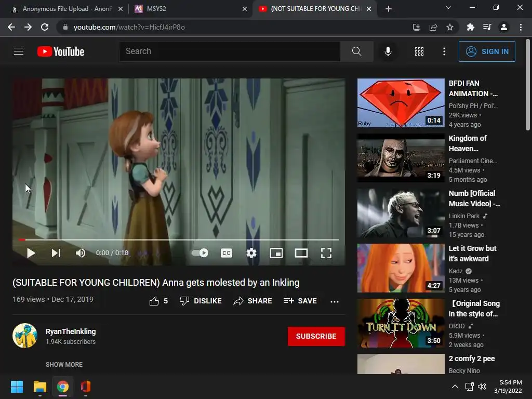Click the Sign In button
The height and width of the screenshot is (399, 532).
(487, 51)
